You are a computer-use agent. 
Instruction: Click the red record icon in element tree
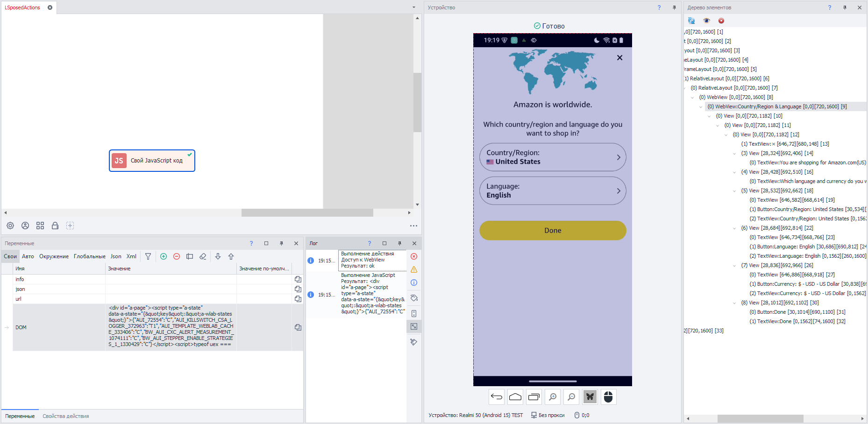point(721,21)
